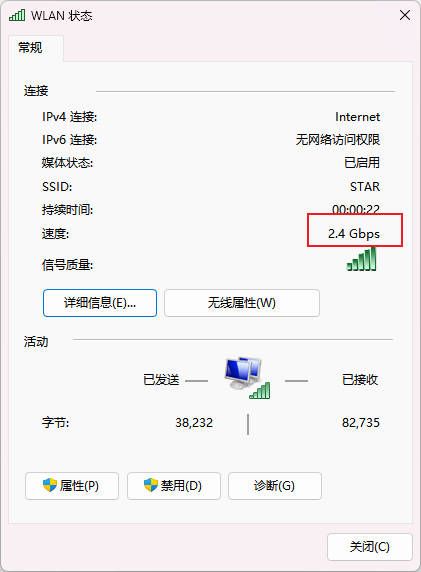Click the WLAN 状态 title text
Image resolution: width=421 pixels, height=572 pixels.
point(61,16)
